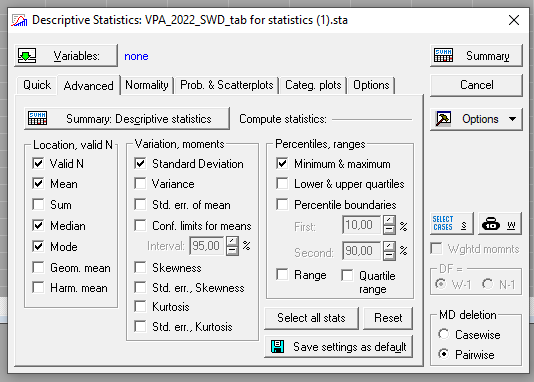
Task: Select the W-1 DF radio button
Action: tap(441, 284)
